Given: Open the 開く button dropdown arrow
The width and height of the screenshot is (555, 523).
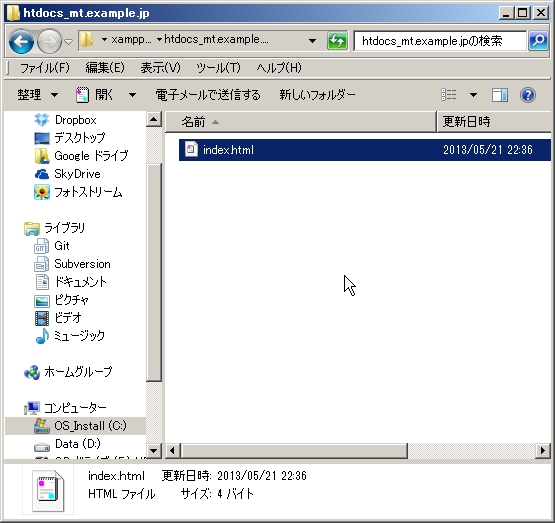Looking at the screenshot, I should point(132,95).
